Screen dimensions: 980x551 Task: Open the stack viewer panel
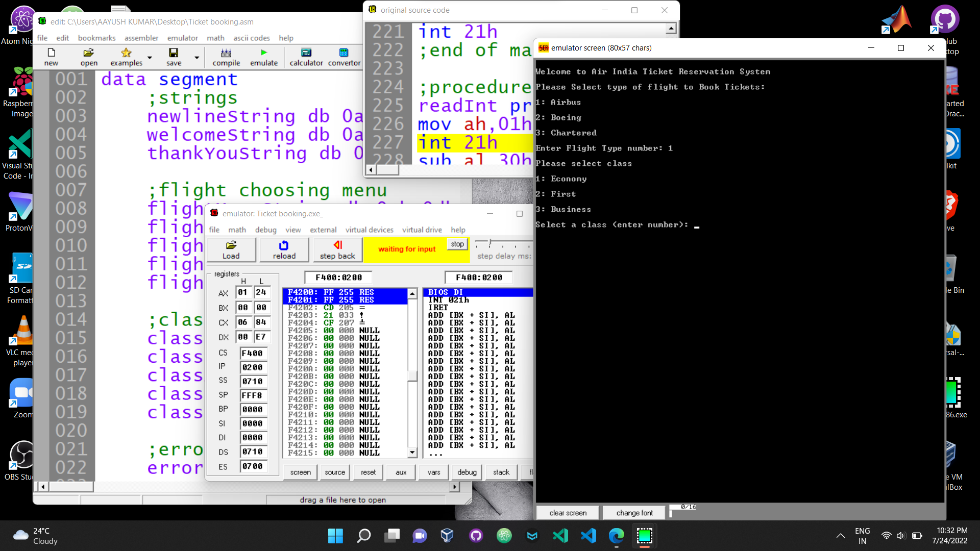(501, 472)
